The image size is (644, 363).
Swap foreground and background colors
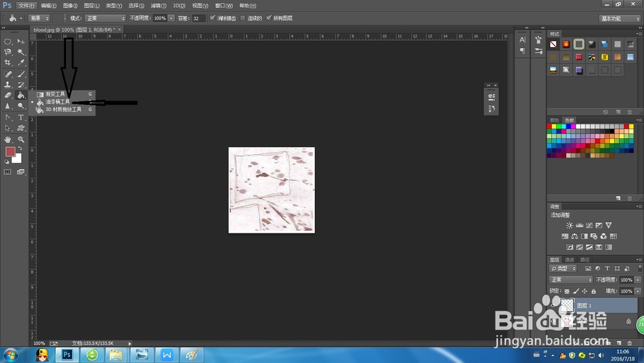point(20,148)
